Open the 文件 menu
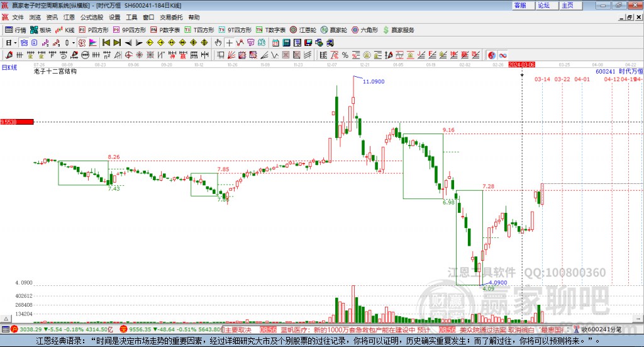Screen dimensions: 644x347 [x=18, y=17]
